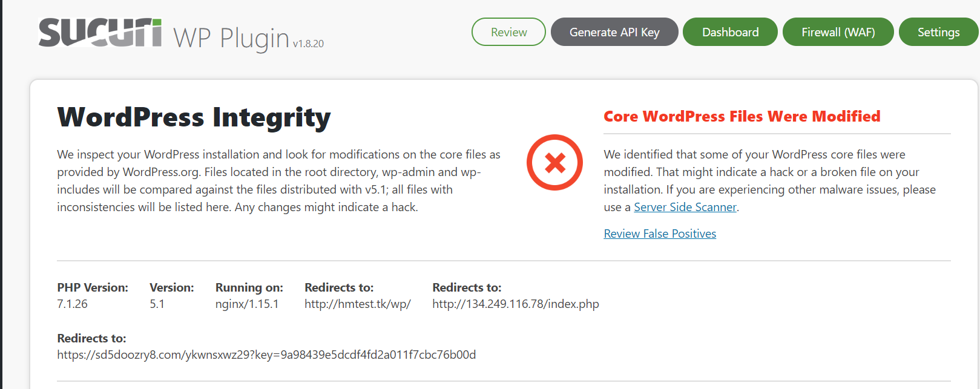Click the nginx/1.15.1 server value
The width and height of the screenshot is (980, 389).
(247, 304)
